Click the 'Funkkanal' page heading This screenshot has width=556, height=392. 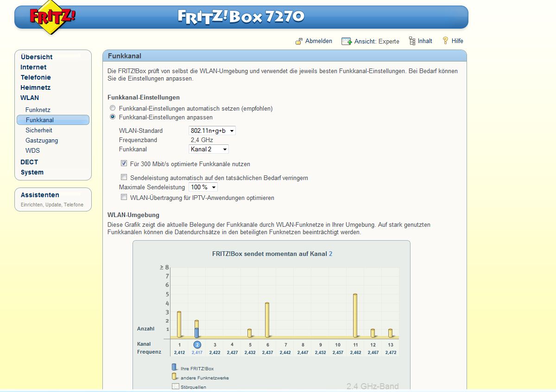click(125, 56)
